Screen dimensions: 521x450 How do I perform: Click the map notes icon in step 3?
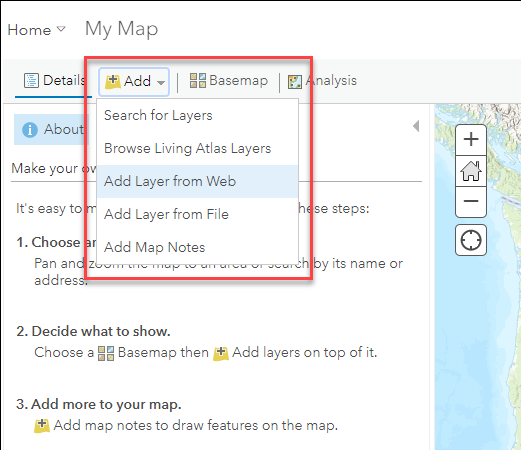(x=42, y=426)
